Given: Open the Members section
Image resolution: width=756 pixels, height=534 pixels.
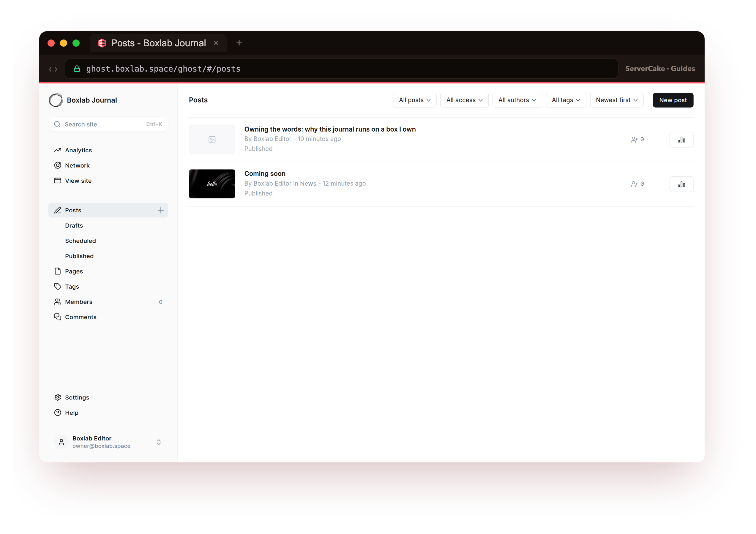Looking at the screenshot, I should click(108, 302).
